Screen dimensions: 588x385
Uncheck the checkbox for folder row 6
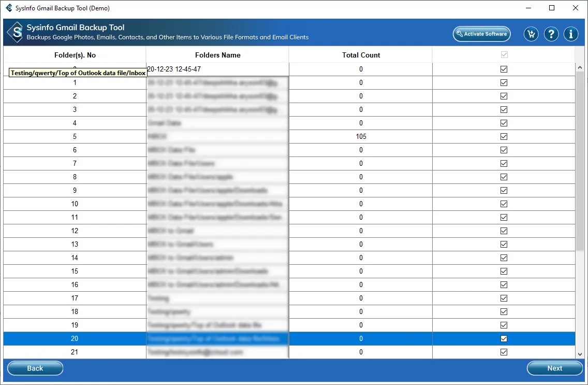point(504,150)
